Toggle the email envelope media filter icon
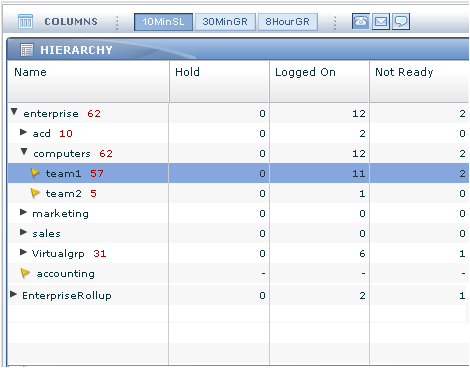Screen dimensions: 470x368 (x=381, y=22)
